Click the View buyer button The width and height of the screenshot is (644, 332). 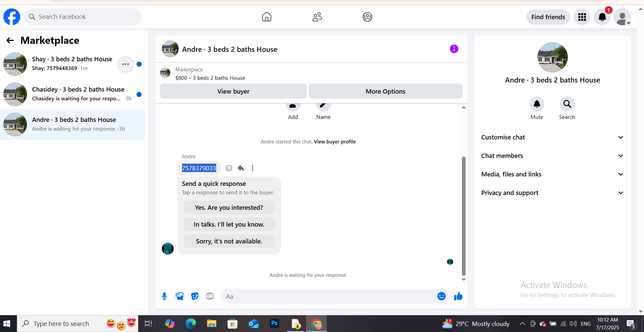click(x=233, y=91)
